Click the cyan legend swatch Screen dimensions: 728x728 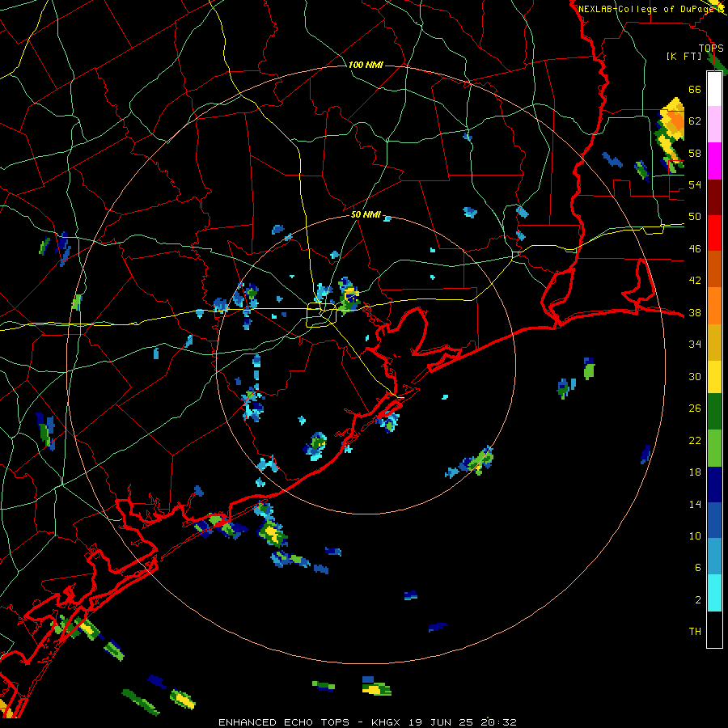point(714,593)
